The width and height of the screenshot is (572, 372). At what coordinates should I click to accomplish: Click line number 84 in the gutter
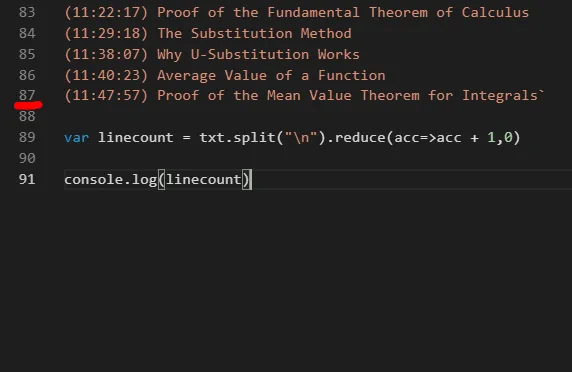coord(27,34)
